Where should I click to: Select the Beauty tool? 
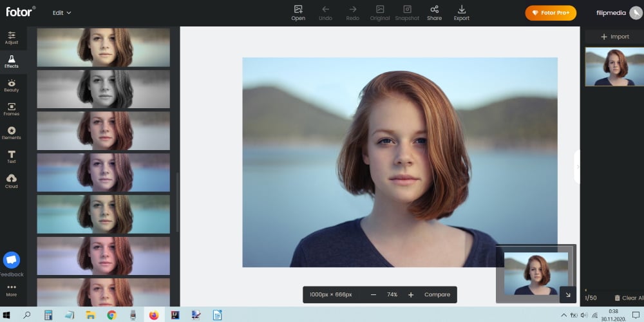12,86
